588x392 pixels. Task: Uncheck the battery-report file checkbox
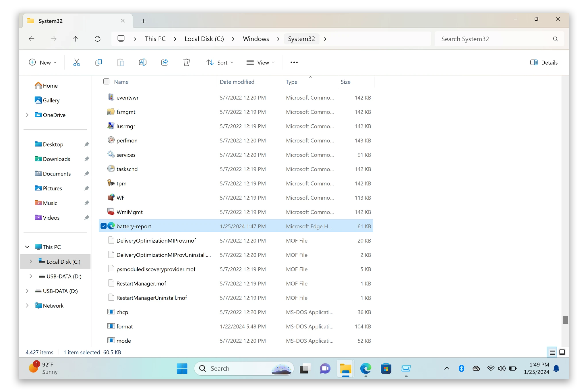tap(103, 226)
